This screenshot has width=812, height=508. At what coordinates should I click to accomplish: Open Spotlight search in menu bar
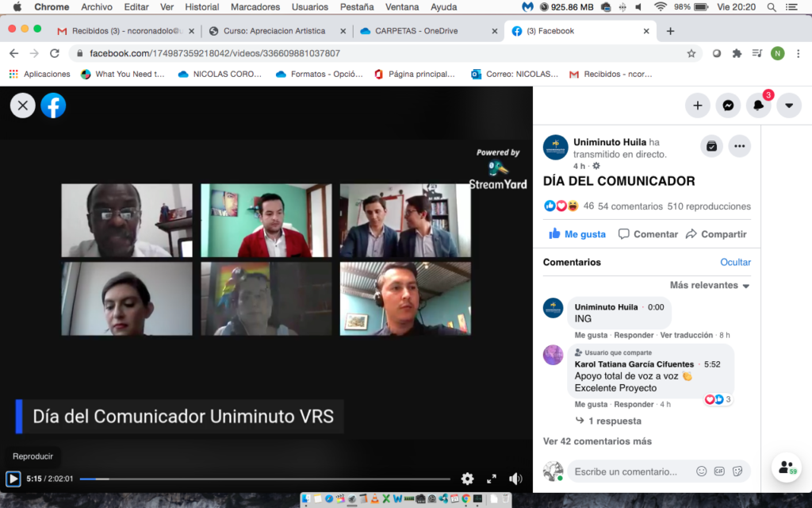click(771, 7)
